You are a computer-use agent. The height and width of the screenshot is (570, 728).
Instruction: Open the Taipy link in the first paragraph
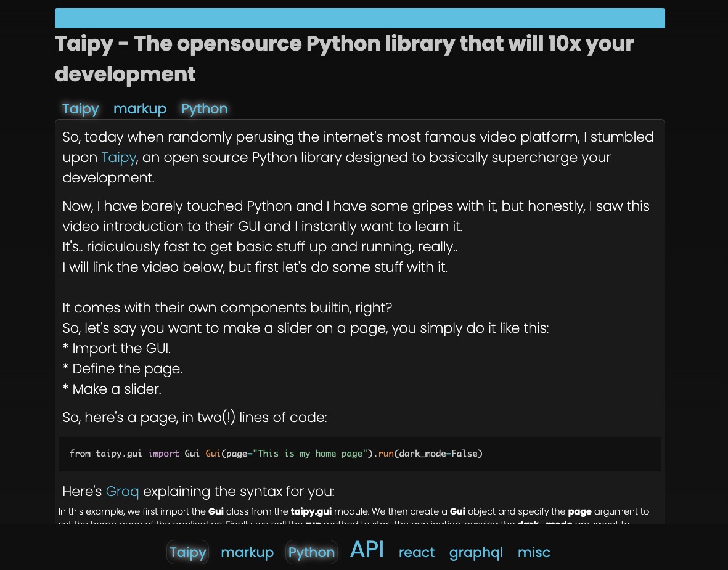(x=118, y=157)
